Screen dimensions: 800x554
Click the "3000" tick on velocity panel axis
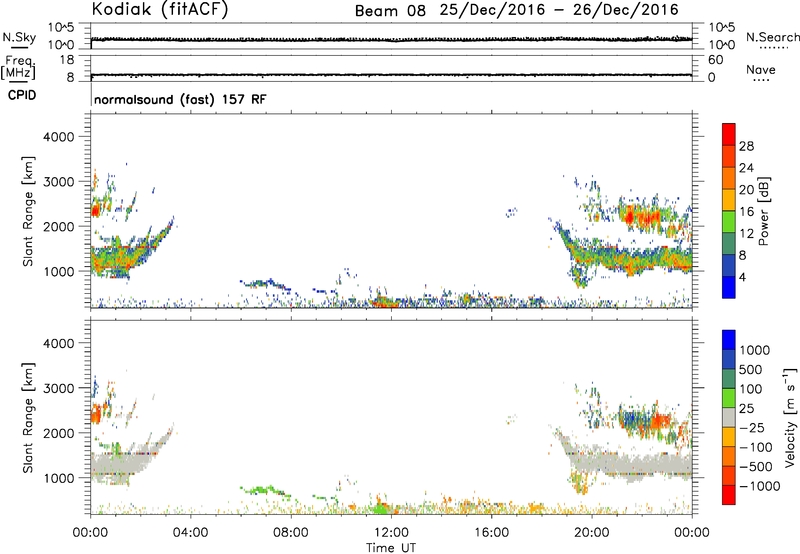[59, 388]
